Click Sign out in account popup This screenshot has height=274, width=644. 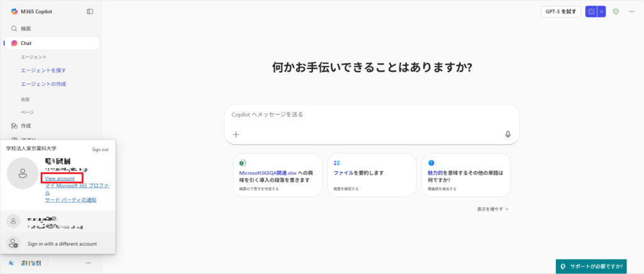(100, 150)
